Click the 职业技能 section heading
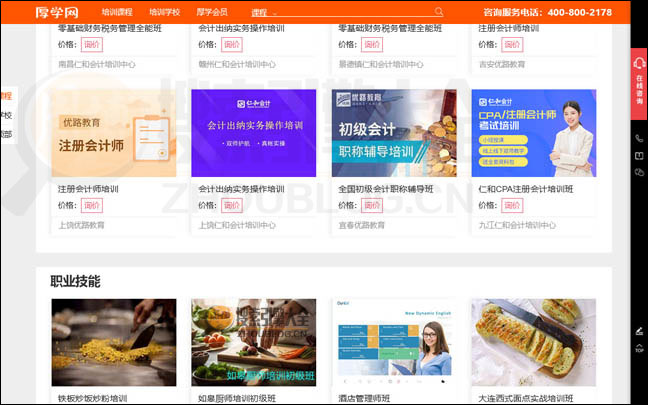Viewport: 648px width, 405px height. 75,281
